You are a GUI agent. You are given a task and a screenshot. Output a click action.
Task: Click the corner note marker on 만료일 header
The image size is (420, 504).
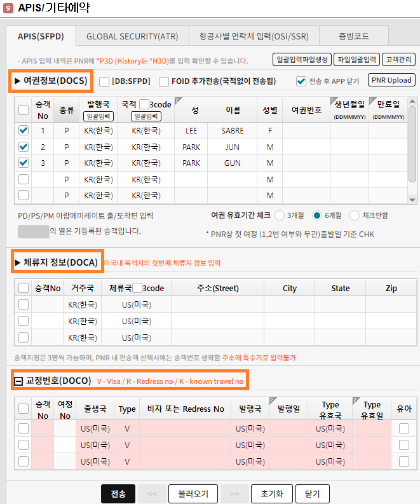[372, 100]
